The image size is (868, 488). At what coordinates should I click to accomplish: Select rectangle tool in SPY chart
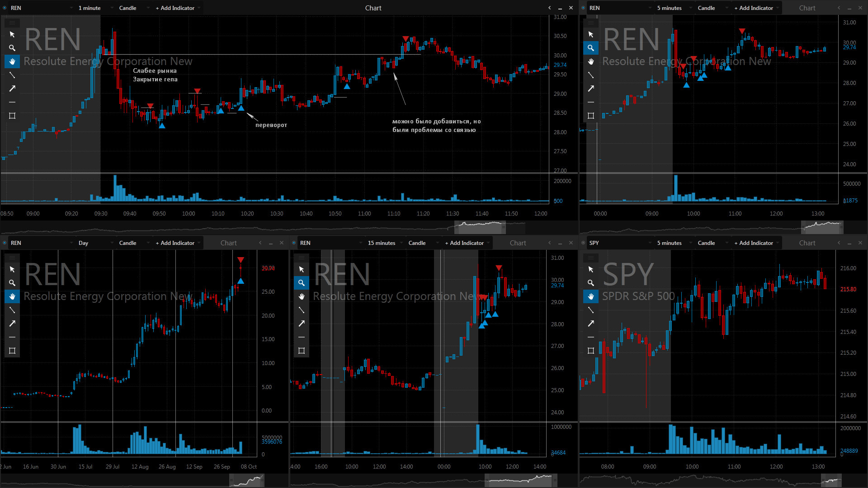591,351
